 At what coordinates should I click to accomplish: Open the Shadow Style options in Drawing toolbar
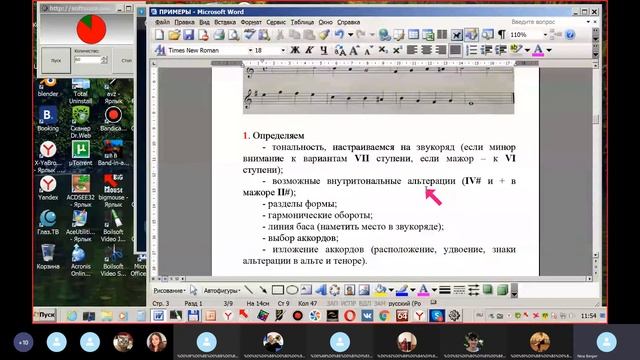coord(487,290)
